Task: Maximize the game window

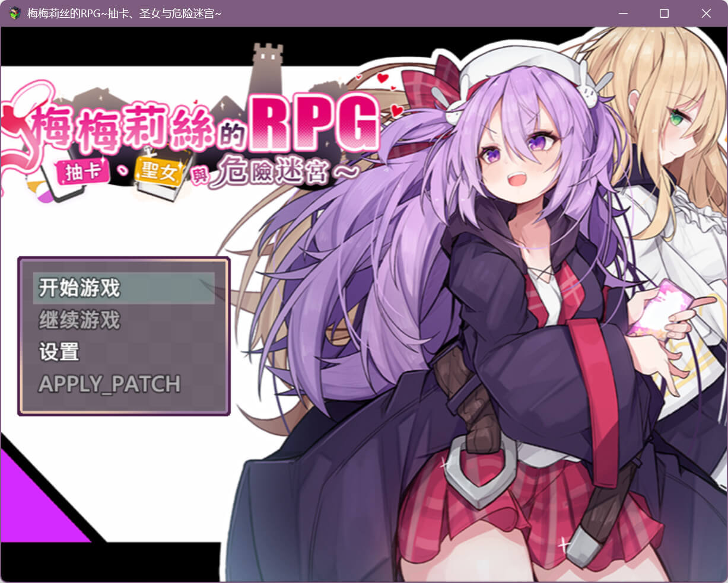Action: pos(664,13)
